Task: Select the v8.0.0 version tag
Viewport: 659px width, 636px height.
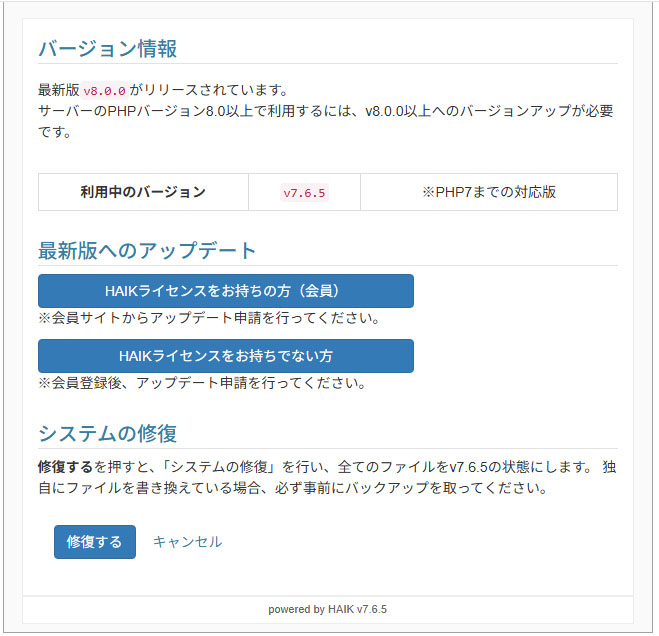Action: 104,91
